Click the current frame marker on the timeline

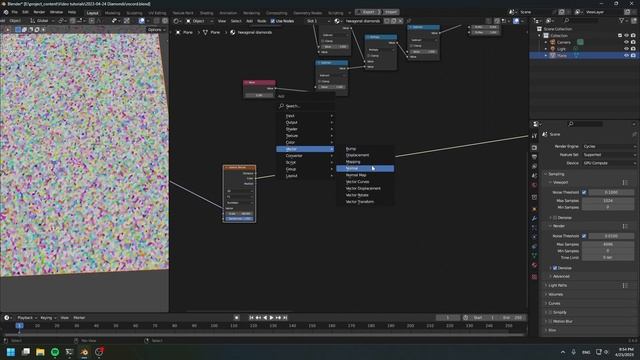(x=19, y=326)
